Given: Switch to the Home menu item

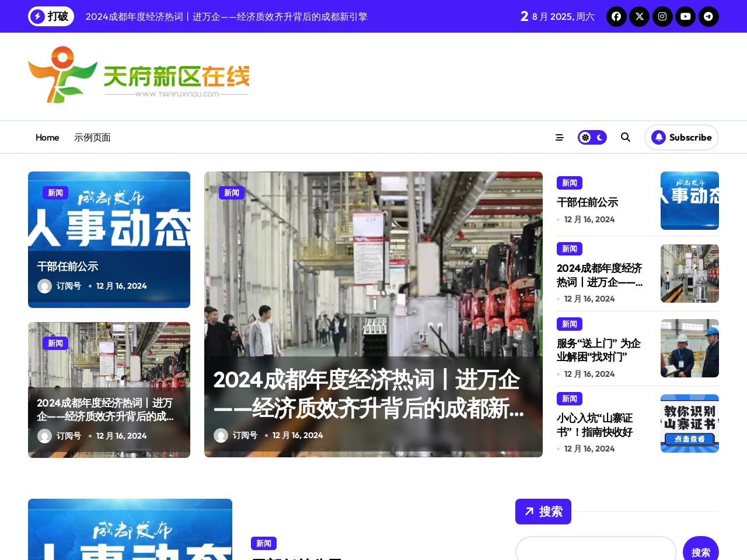Looking at the screenshot, I should 47,137.
